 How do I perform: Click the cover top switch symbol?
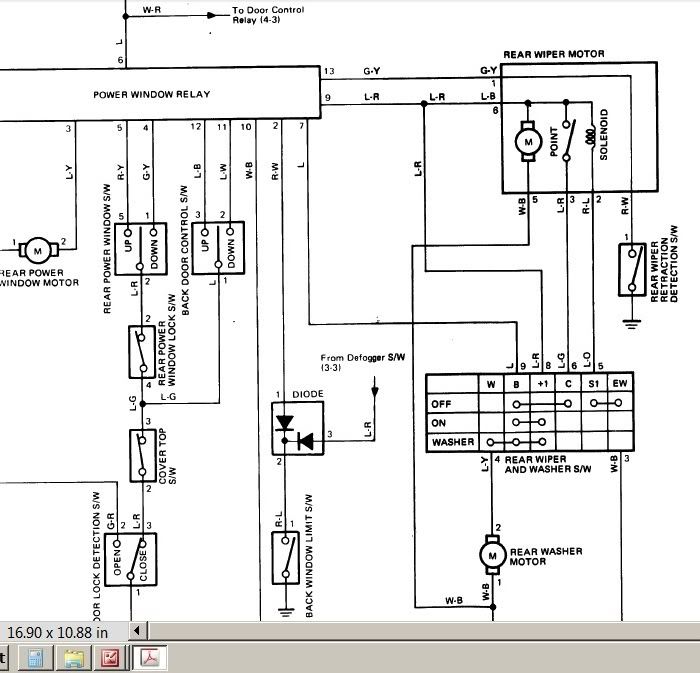point(139,453)
